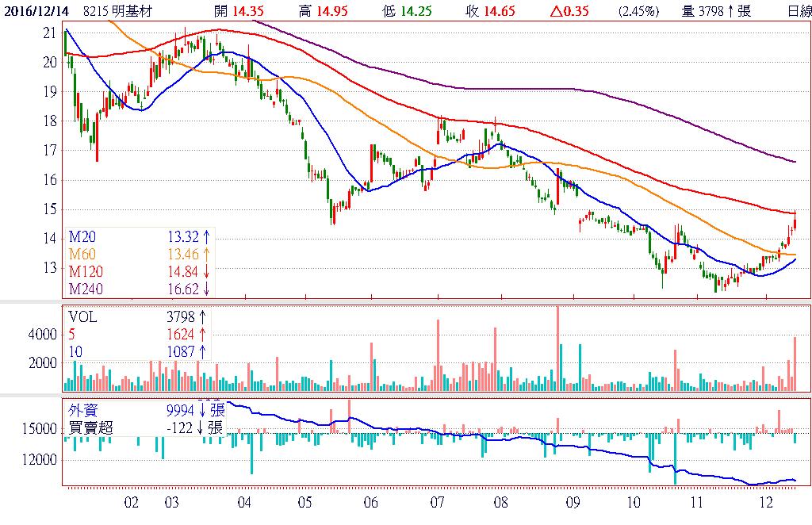Click the price level 18 on the y-axis

50,121
